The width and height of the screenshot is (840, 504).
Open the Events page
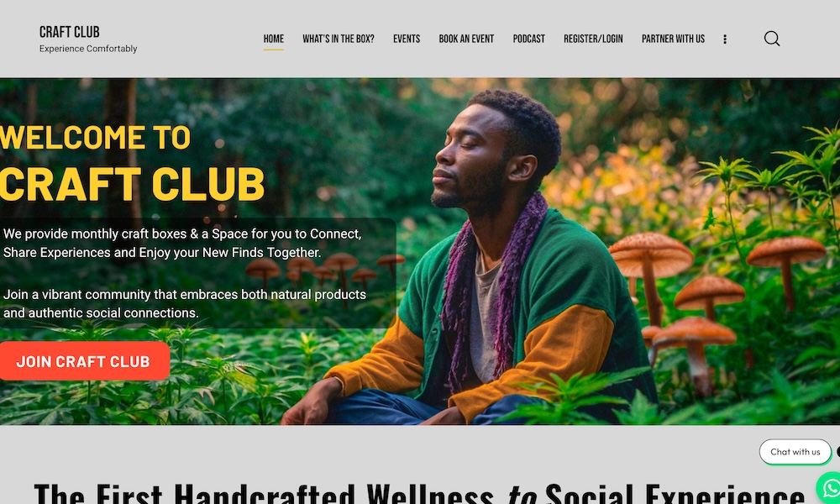407,39
